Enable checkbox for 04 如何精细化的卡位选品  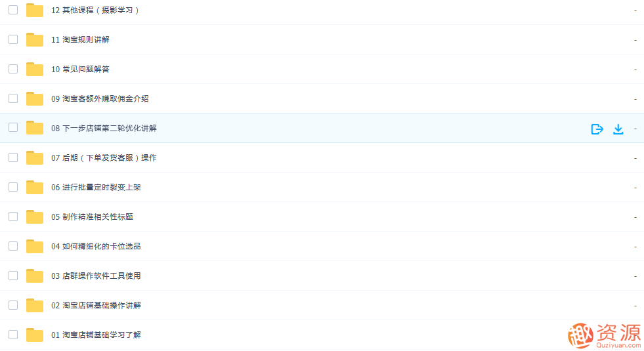pos(13,246)
